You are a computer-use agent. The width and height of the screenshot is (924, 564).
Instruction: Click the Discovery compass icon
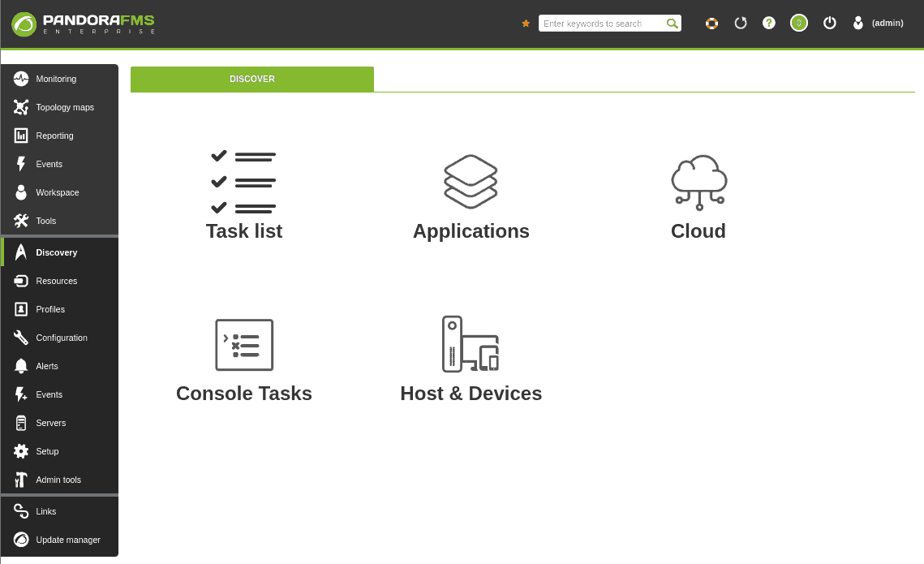point(21,252)
